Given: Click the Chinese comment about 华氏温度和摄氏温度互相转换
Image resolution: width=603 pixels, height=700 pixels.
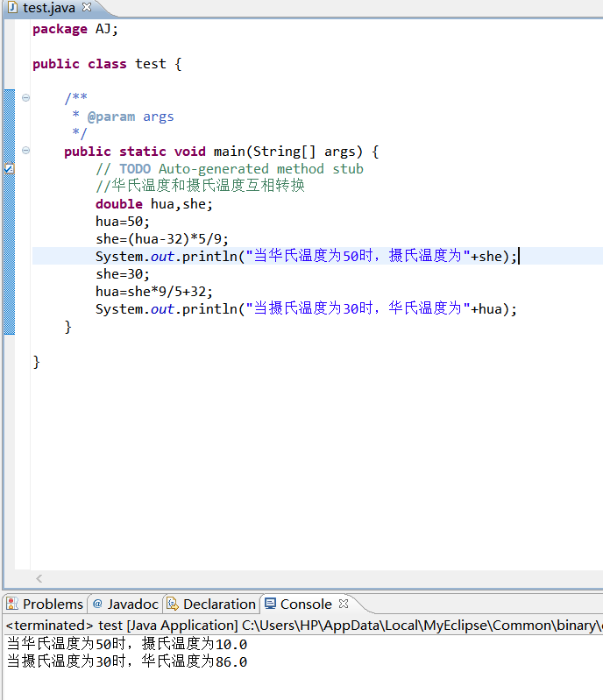Looking at the screenshot, I should 200,186.
